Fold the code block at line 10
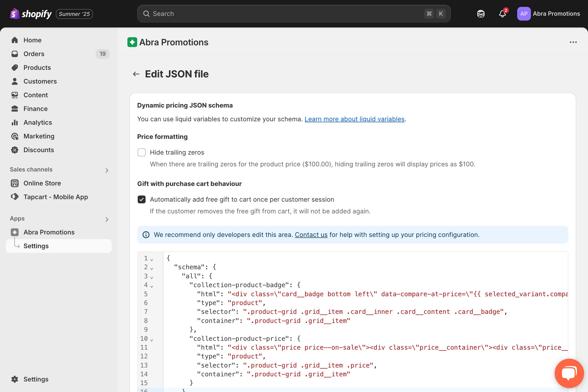The height and width of the screenshot is (392, 588). (x=152, y=340)
